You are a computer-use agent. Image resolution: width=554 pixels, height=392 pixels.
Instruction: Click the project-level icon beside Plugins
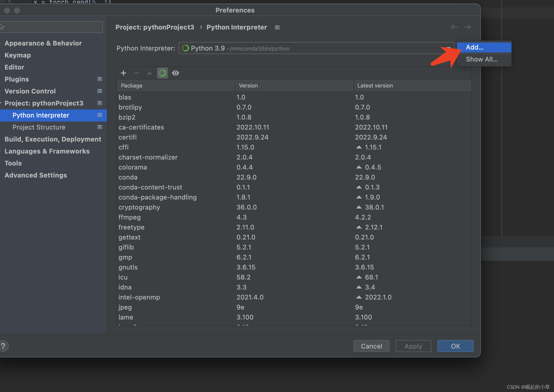tap(99, 79)
